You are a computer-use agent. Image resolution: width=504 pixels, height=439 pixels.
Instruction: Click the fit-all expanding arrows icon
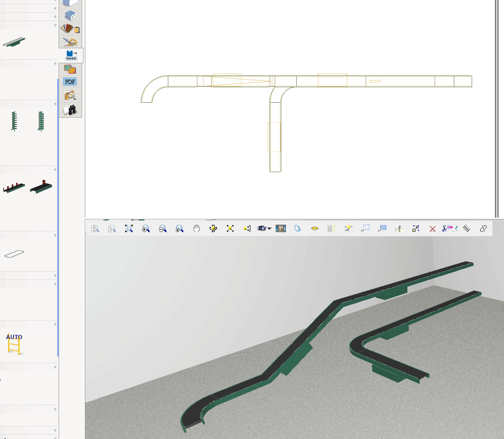[230, 229]
